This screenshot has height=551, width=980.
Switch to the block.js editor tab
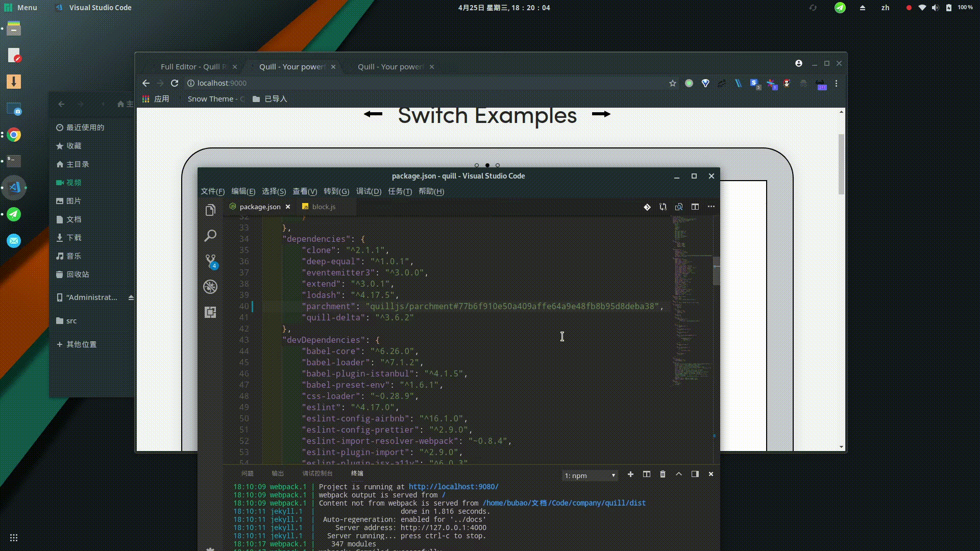point(324,207)
